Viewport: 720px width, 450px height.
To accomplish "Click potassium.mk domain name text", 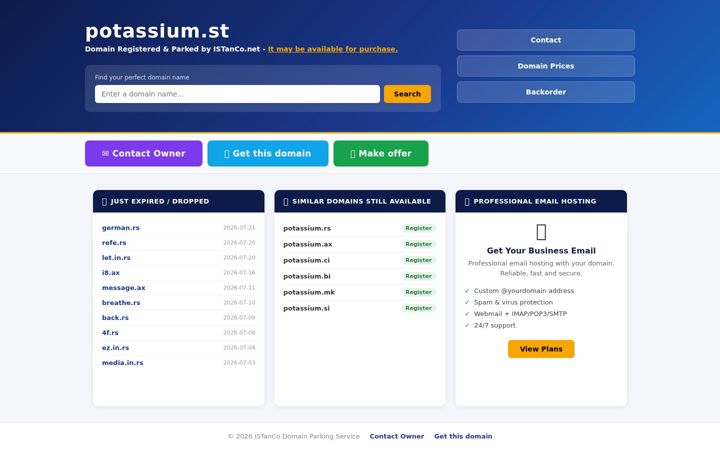I will point(309,292).
